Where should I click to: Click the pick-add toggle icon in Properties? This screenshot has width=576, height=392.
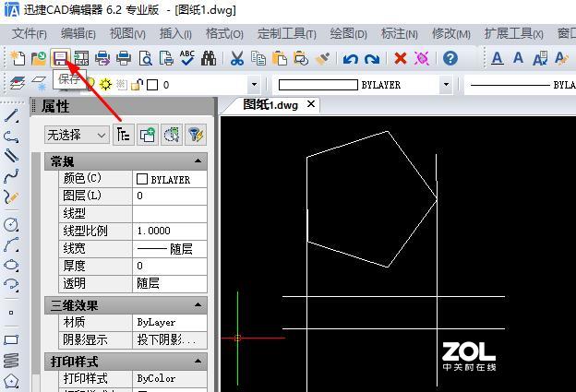(x=148, y=135)
